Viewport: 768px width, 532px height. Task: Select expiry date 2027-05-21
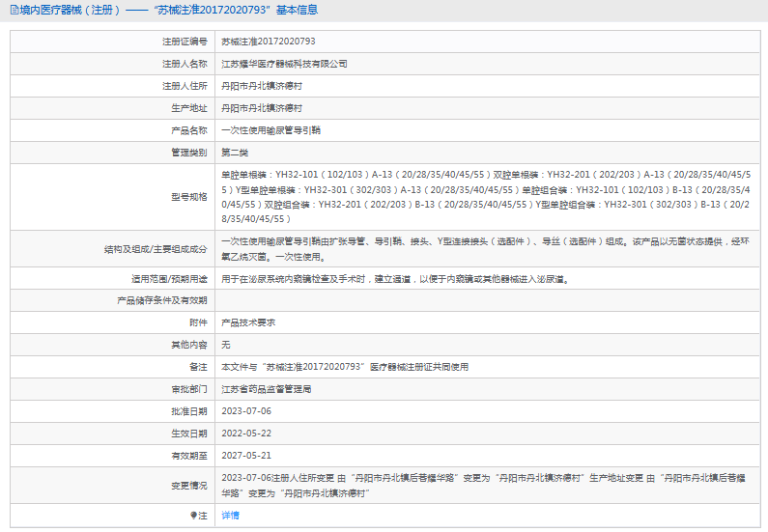(x=246, y=456)
